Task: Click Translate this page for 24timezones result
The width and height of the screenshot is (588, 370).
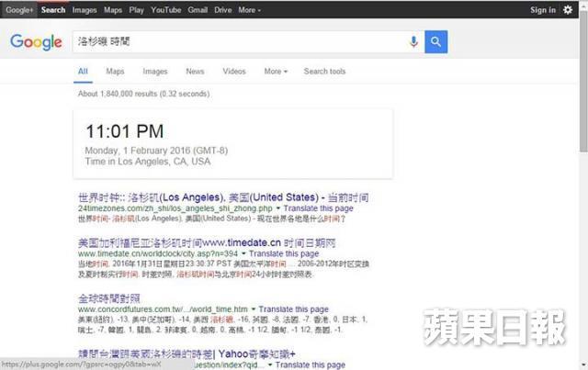Action: [318, 208]
